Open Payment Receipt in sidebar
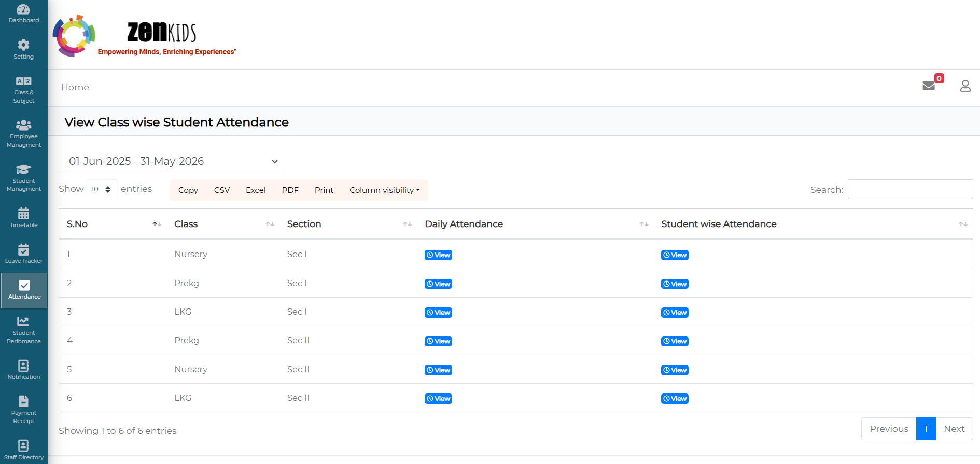 pos(23,409)
